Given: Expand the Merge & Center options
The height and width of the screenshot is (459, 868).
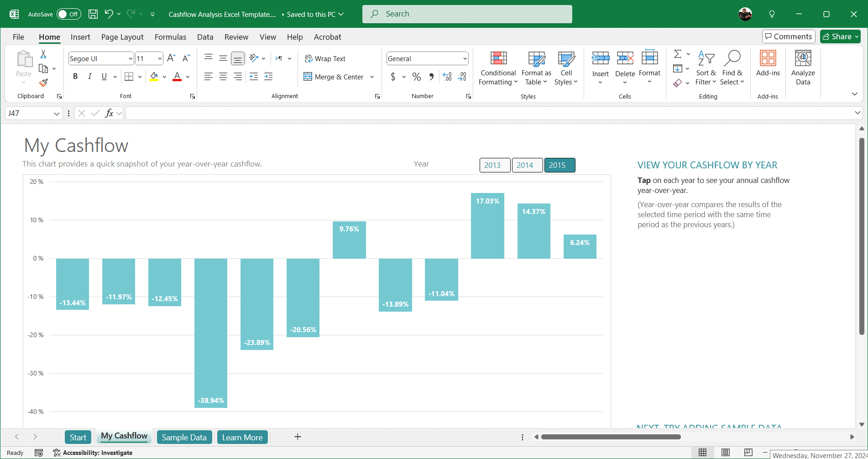Looking at the screenshot, I should click(x=372, y=77).
